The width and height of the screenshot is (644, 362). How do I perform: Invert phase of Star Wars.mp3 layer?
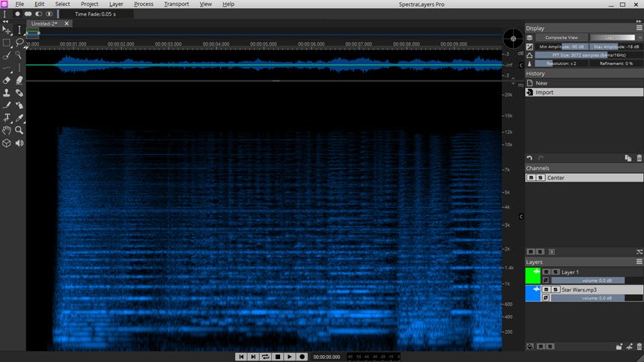546,298
